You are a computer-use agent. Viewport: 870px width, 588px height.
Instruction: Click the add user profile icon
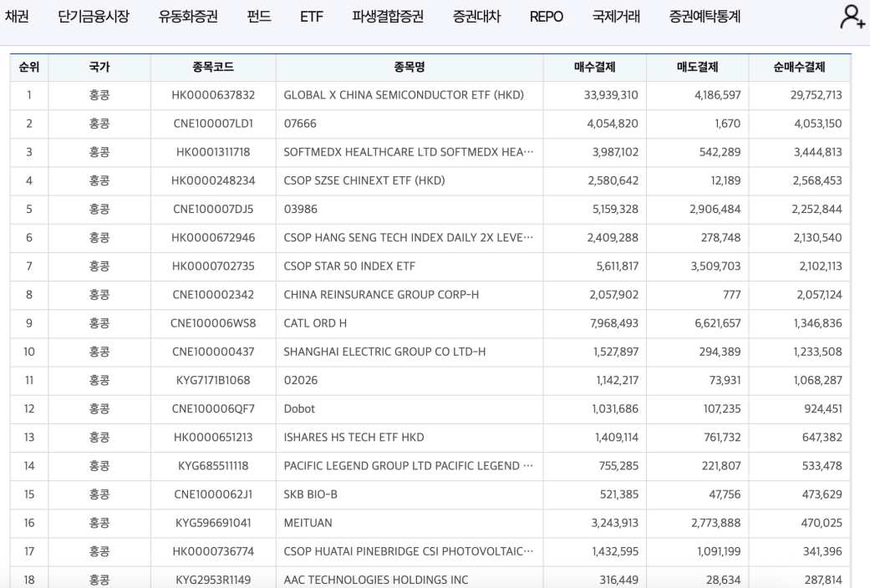[852, 17]
